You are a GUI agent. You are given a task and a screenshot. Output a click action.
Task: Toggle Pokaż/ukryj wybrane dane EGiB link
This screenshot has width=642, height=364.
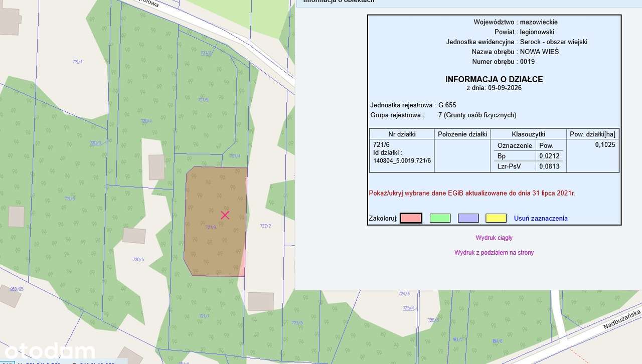(x=471, y=193)
